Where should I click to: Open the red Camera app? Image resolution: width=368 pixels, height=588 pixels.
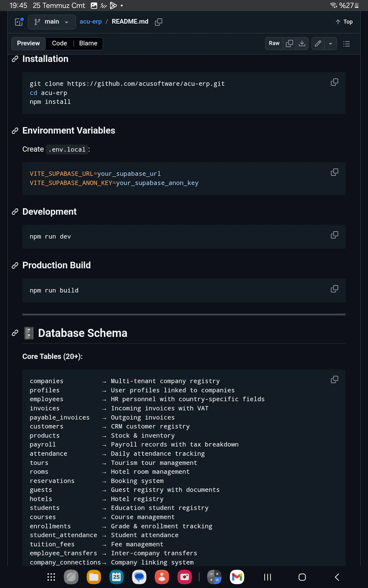184,577
